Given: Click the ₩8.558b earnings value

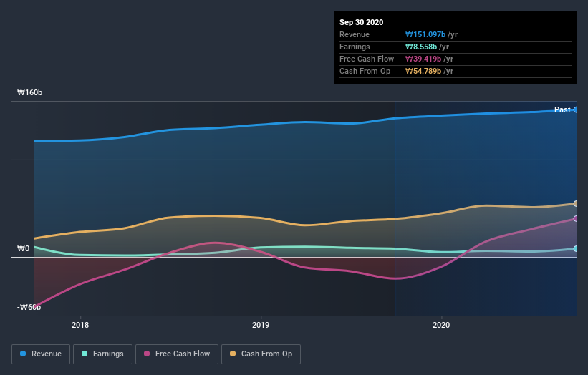Looking at the screenshot, I should [421, 47].
